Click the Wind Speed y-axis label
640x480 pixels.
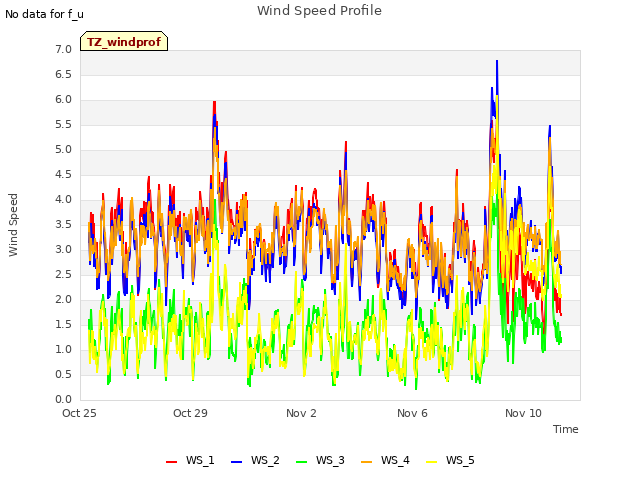coord(13,225)
